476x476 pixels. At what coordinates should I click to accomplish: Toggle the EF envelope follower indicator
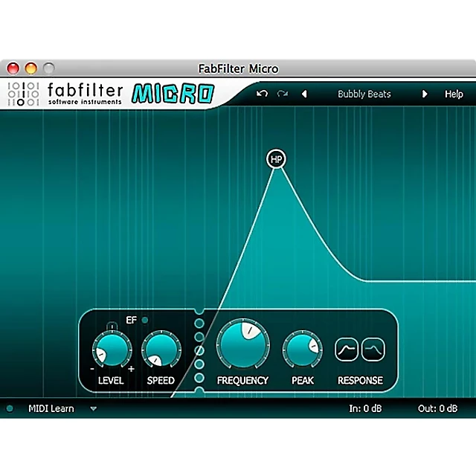pos(145,321)
